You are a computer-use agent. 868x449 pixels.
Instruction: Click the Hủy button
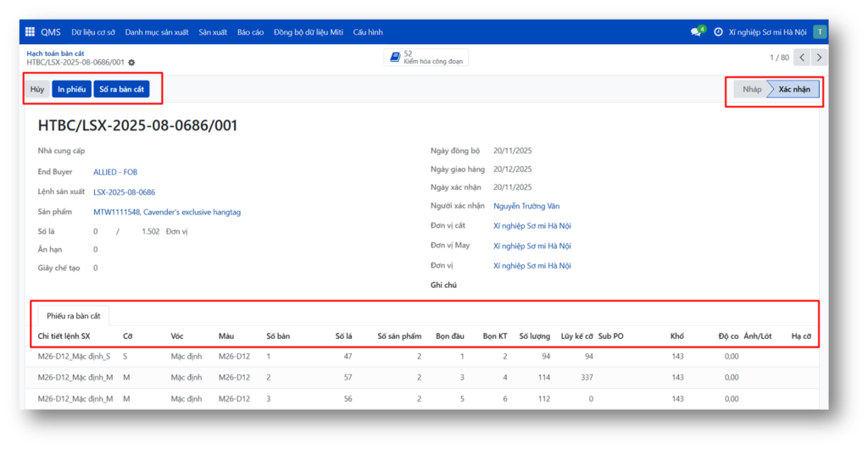click(37, 89)
